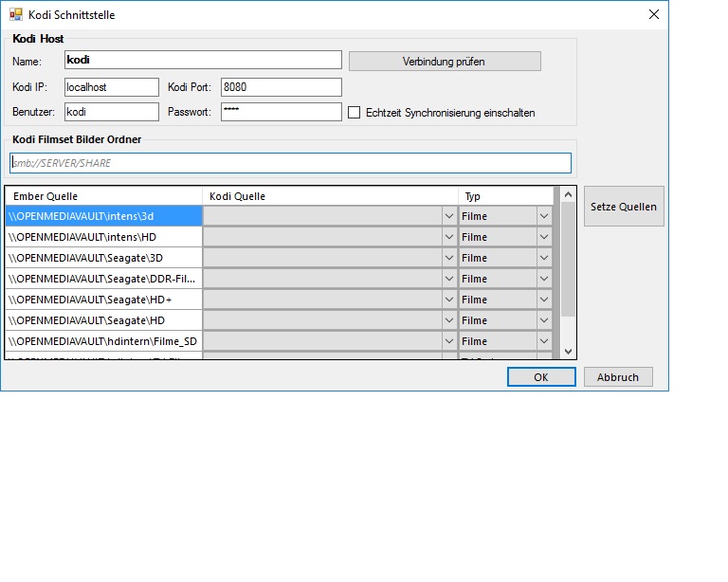Select row \\OPENMEDIAVAULT\Seagate\HD
Viewport: 728px width, 582px height.
pyautogui.click(x=104, y=320)
